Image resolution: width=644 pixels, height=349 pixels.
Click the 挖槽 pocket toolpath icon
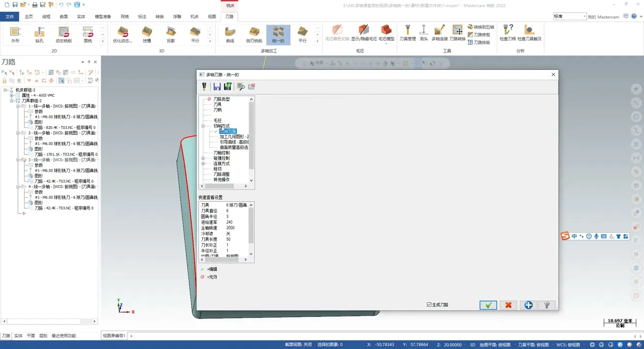pyautogui.click(x=147, y=34)
